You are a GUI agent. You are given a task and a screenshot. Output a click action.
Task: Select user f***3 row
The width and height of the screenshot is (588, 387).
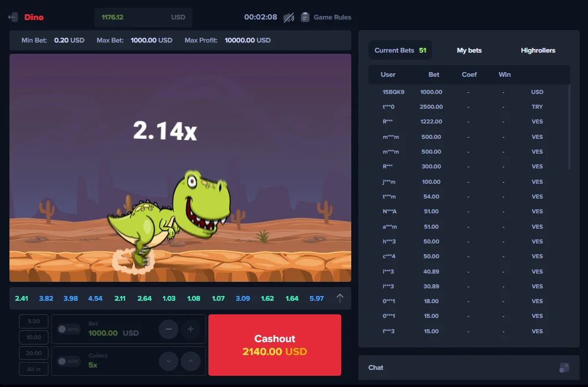point(469,331)
